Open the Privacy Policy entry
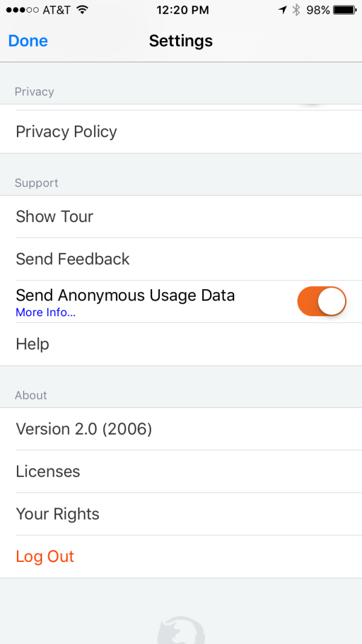This screenshot has width=362, height=644. [66, 131]
